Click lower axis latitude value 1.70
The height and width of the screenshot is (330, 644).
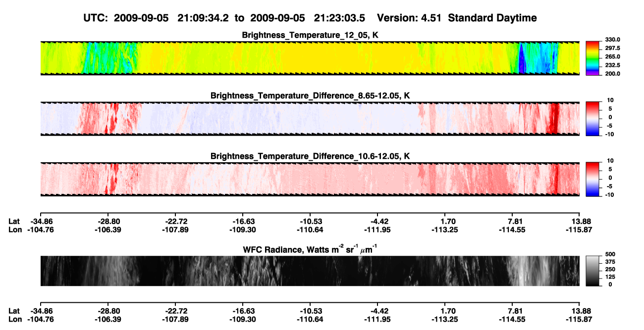(448, 311)
